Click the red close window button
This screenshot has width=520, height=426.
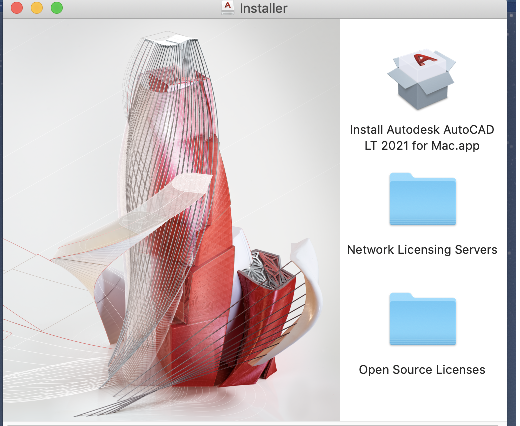(x=17, y=8)
